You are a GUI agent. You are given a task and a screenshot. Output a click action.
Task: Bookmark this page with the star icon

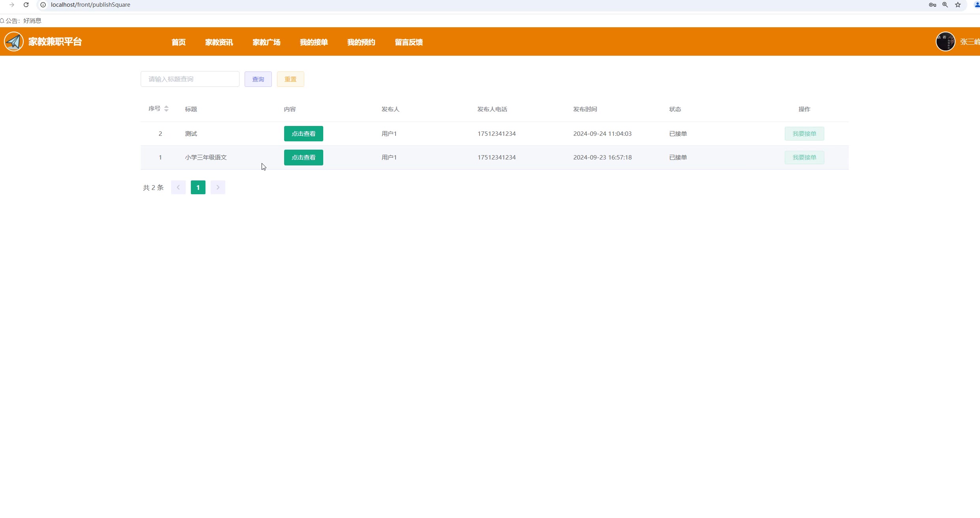click(958, 5)
